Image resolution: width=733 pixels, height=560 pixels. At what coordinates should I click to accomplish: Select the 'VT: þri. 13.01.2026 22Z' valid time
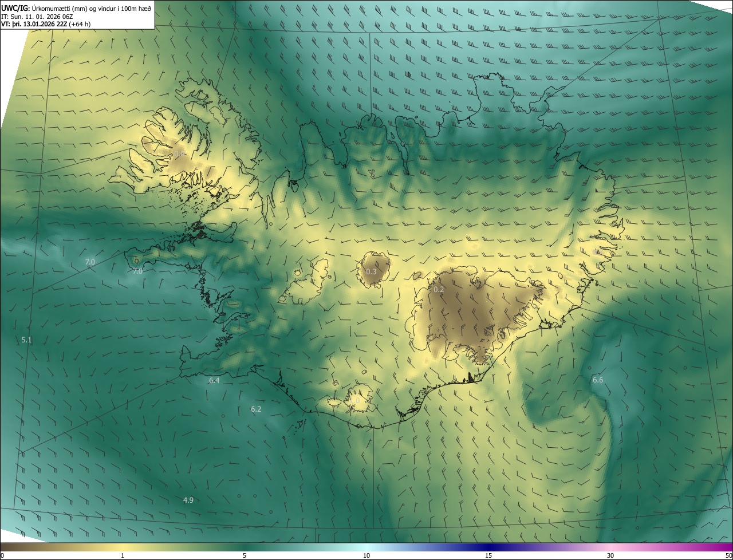pyautogui.click(x=34, y=24)
